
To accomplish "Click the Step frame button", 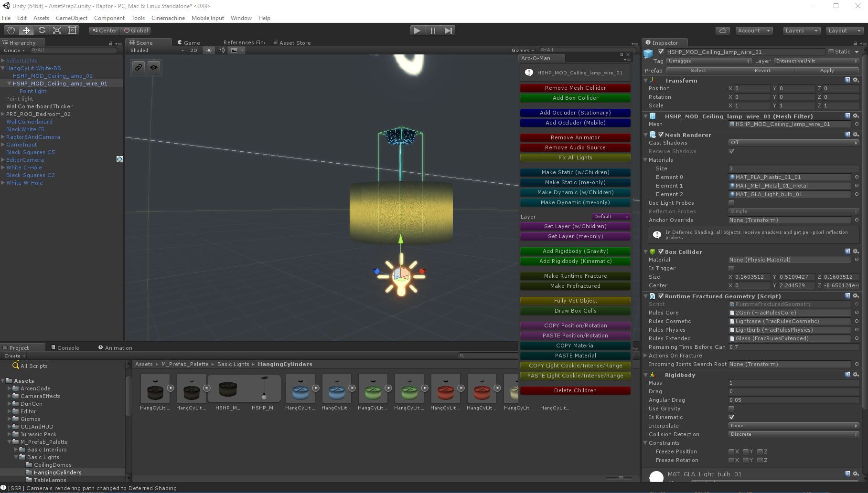I will (x=448, y=31).
